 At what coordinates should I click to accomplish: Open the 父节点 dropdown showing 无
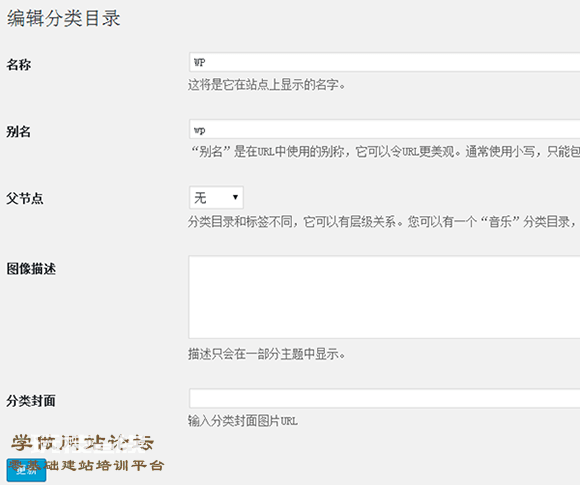[x=216, y=198]
